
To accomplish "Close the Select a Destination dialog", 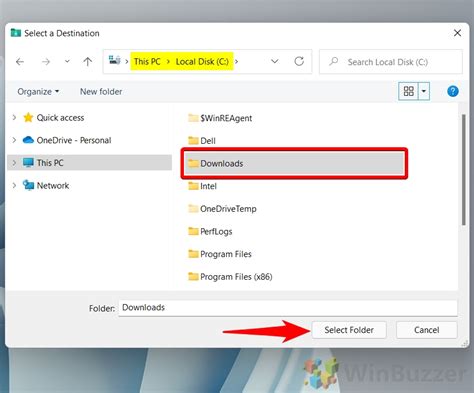I will click(457, 33).
